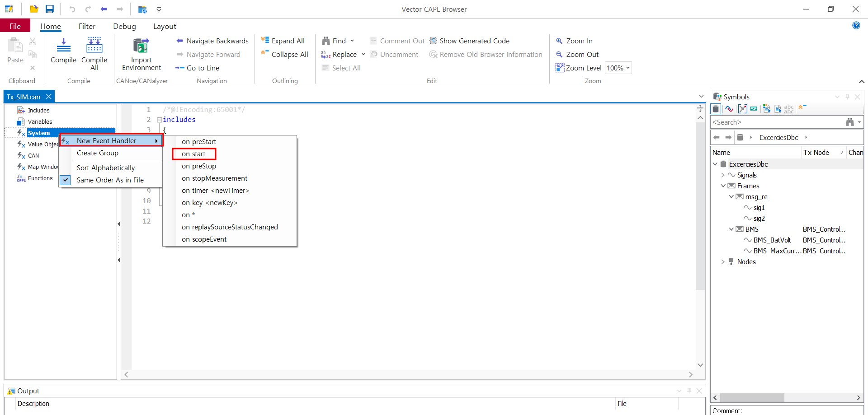Save file using the floppy disk icon
The image size is (868, 415).
point(50,9)
